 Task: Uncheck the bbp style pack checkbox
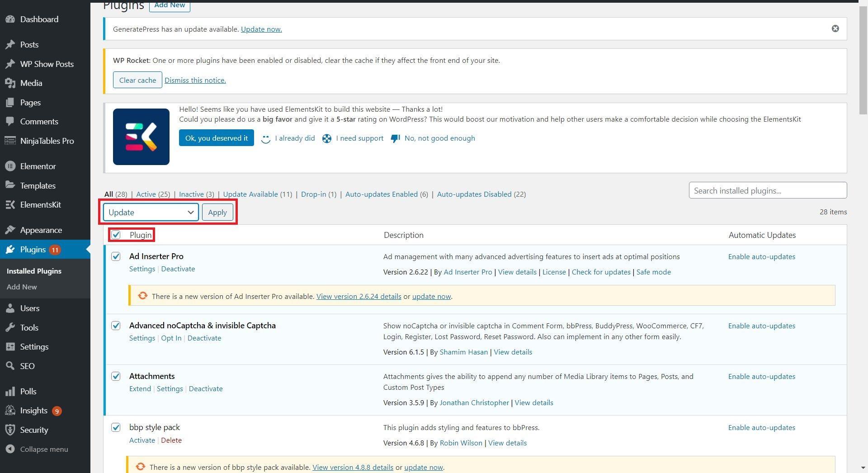click(x=116, y=427)
